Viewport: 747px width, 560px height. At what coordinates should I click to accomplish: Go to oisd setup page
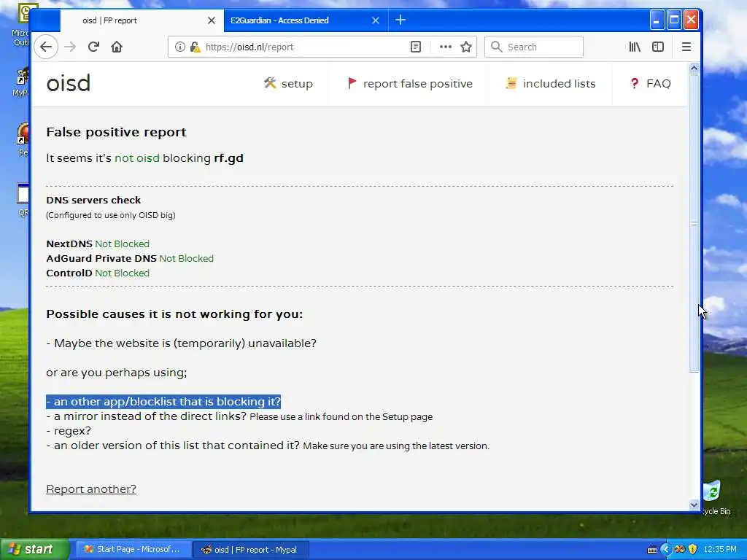(288, 84)
